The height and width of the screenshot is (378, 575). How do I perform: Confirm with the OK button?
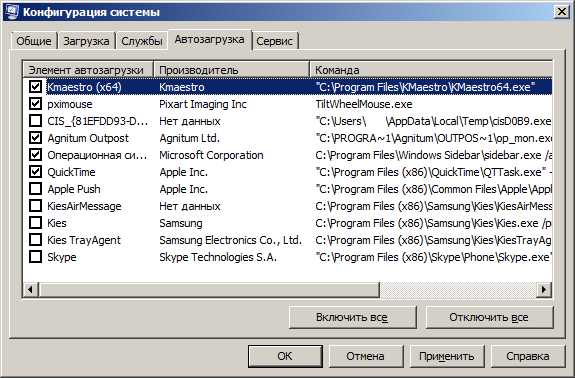(285, 356)
